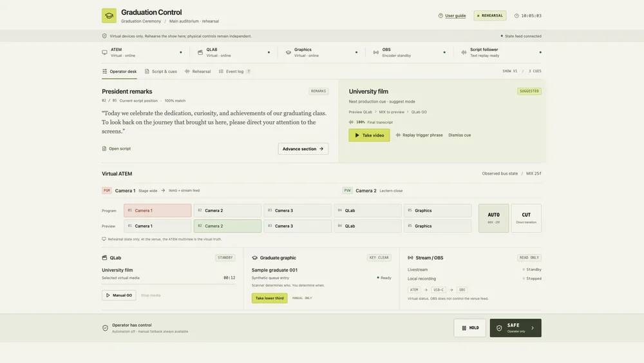Click the Take video button

(x=369, y=135)
